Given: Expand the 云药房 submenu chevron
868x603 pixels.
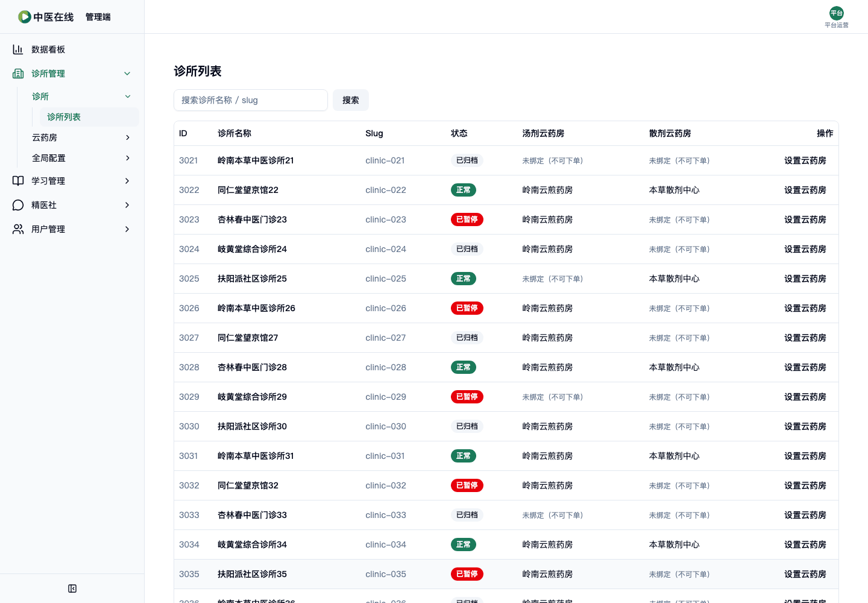Looking at the screenshot, I should pyautogui.click(x=128, y=137).
